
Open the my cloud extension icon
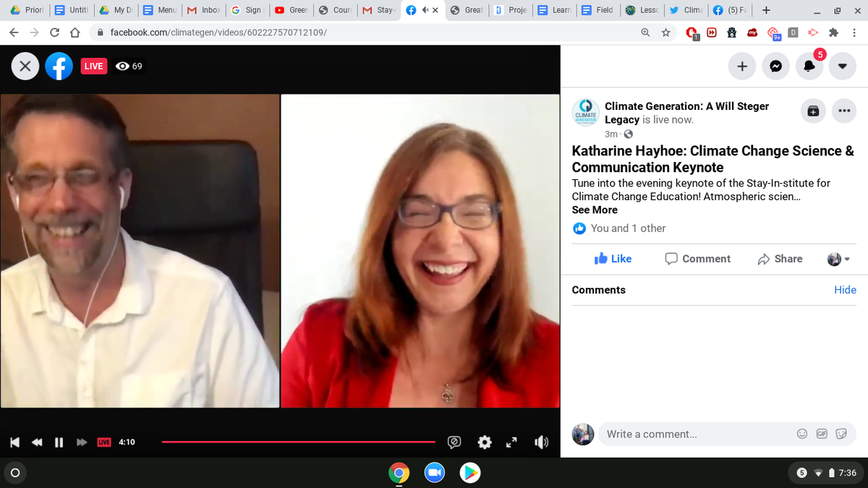[x=753, y=33]
